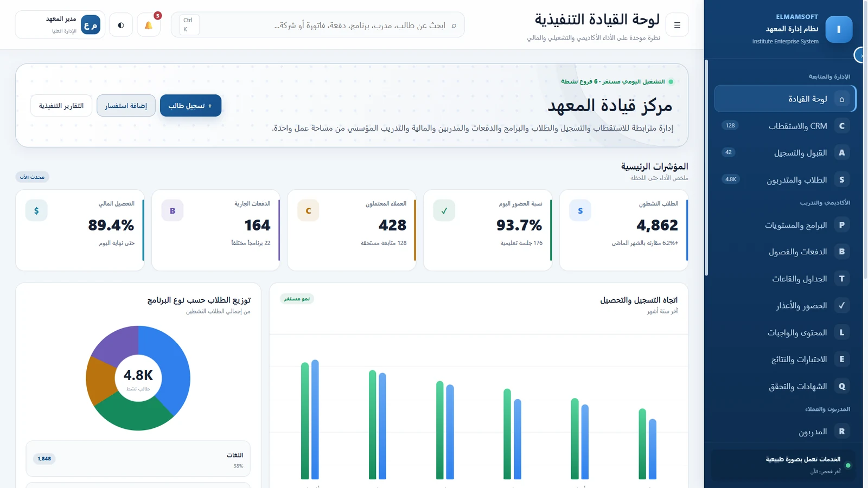
Task: Open the notifications bell icon
Action: (x=148, y=25)
